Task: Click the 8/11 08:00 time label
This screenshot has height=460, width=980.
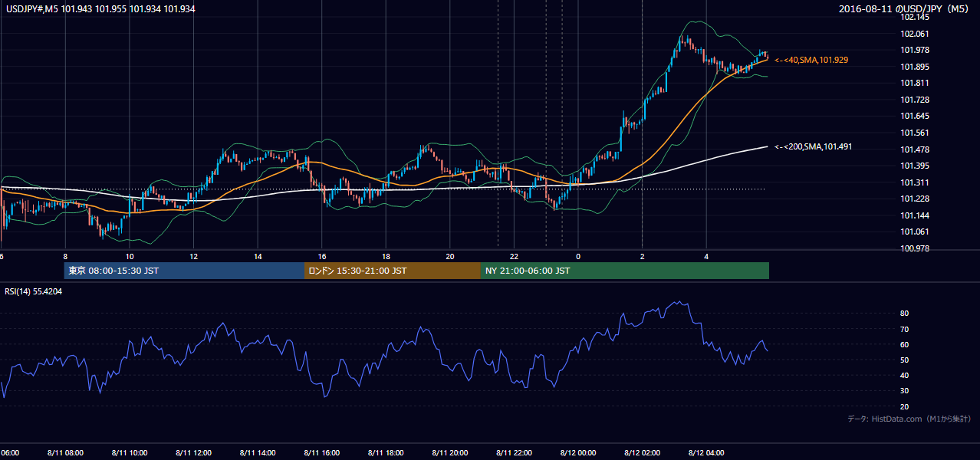Action: pyautogui.click(x=65, y=452)
